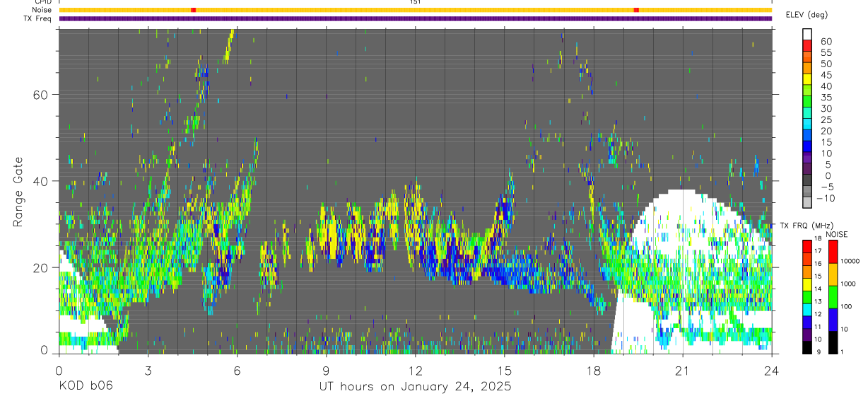Click the '20' tick label on Range Gate axis
This screenshot has width=868, height=401.
click(40, 267)
